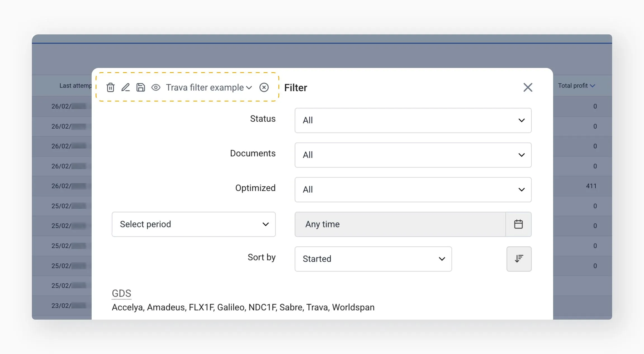Toggle the eye visibility icon
Viewport: 644px width, 354px height.
pos(156,88)
